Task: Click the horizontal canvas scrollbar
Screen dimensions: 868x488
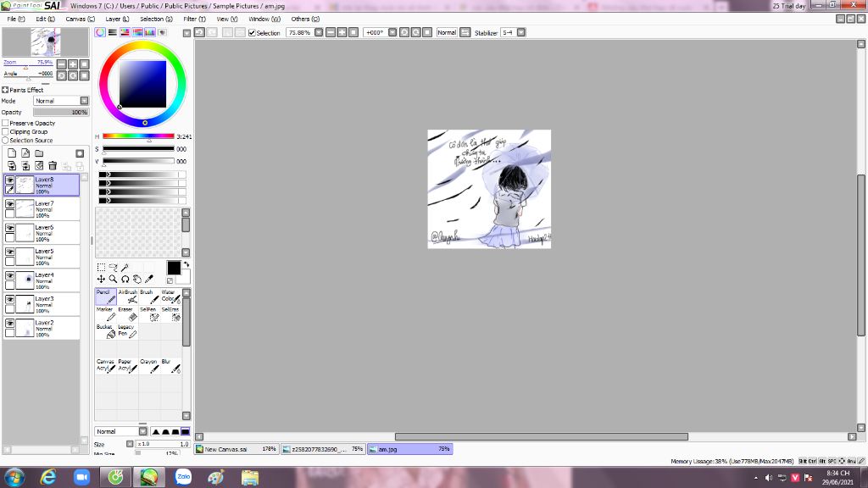Action: pos(542,436)
